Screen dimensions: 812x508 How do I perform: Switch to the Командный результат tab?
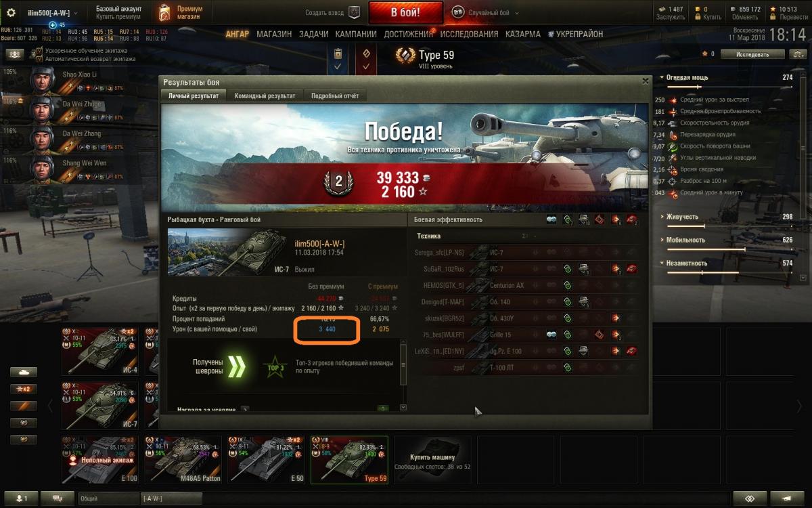(x=265, y=96)
